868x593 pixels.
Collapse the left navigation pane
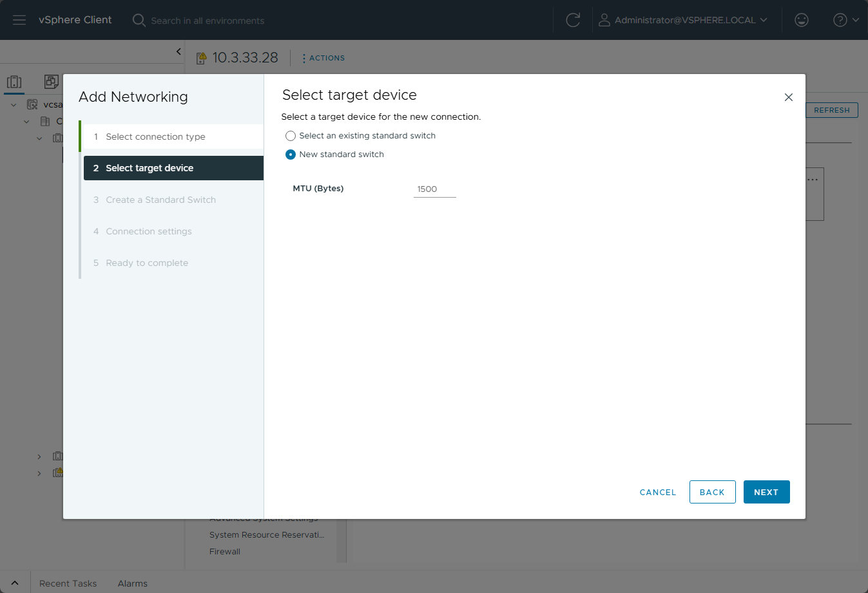[178, 52]
